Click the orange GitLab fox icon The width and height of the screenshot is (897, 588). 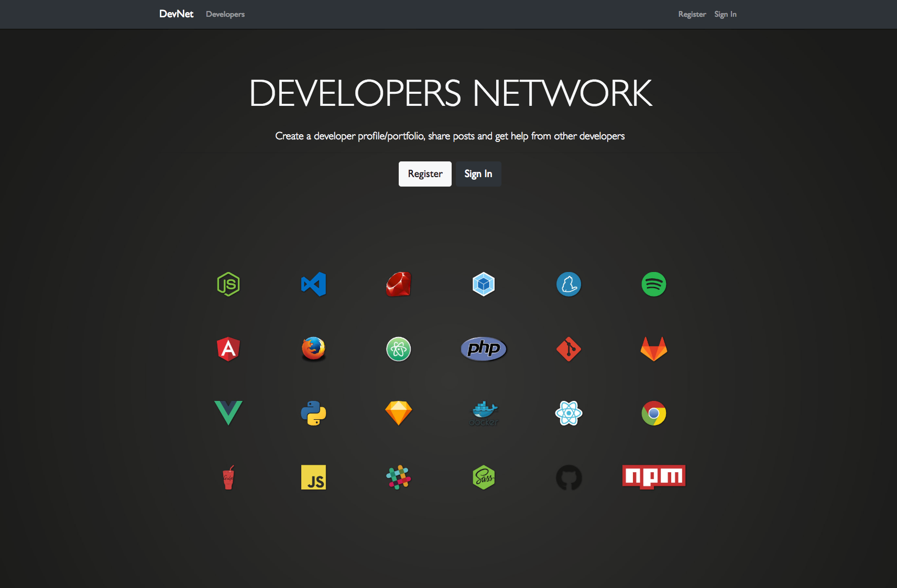click(654, 349)
